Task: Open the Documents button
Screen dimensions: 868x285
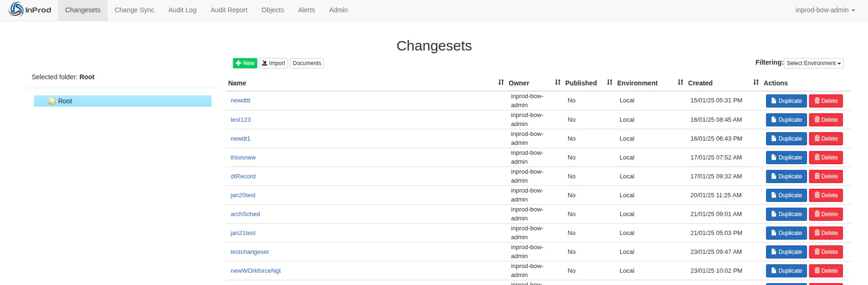Action: point(307,63)
